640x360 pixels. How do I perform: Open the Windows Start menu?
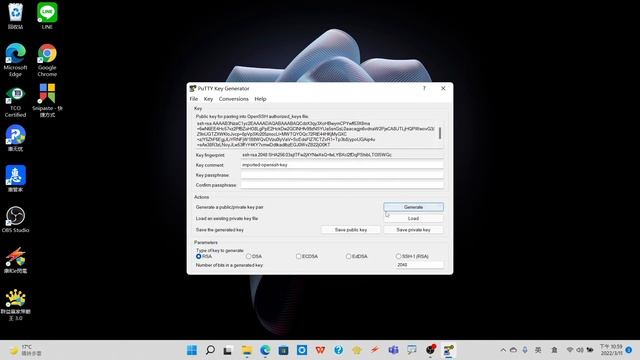tap(192, 350)
